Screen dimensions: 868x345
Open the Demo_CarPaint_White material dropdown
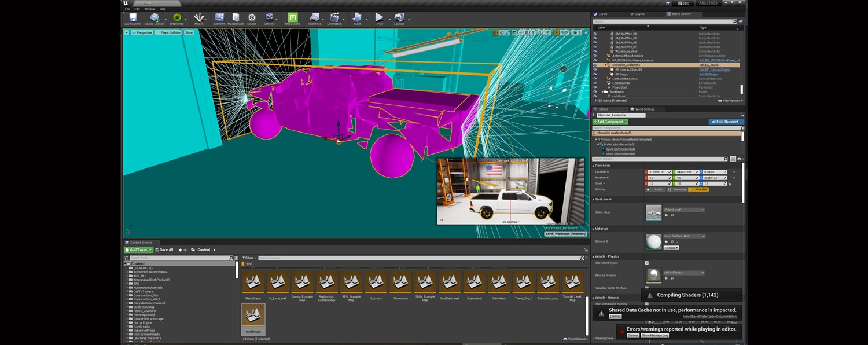click(x=685, y=236)
